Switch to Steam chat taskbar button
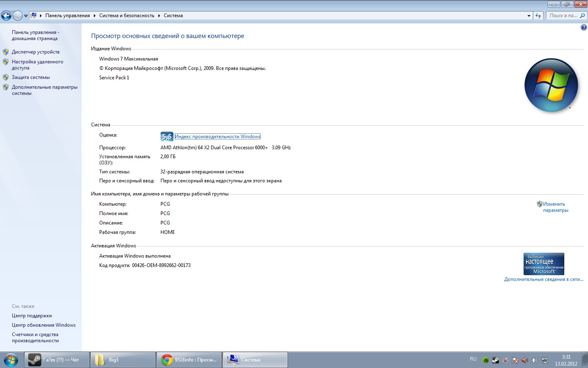The width and height of the screenshot is (588, 368). pos(57,360)
